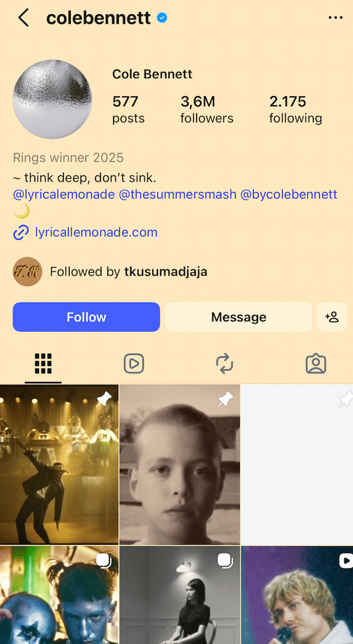Open the @thesummersmash mention
Screen dimensions: 353x644
(177, 194)
